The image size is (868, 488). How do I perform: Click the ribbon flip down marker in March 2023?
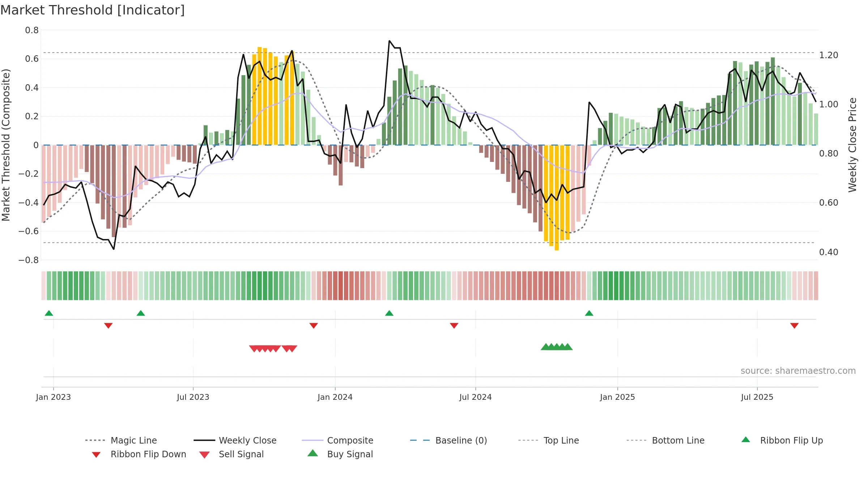[x=108, y=326]
